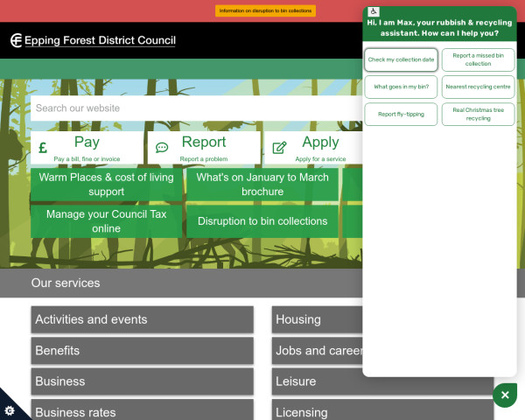Click the pencil Apply icon

280,148
